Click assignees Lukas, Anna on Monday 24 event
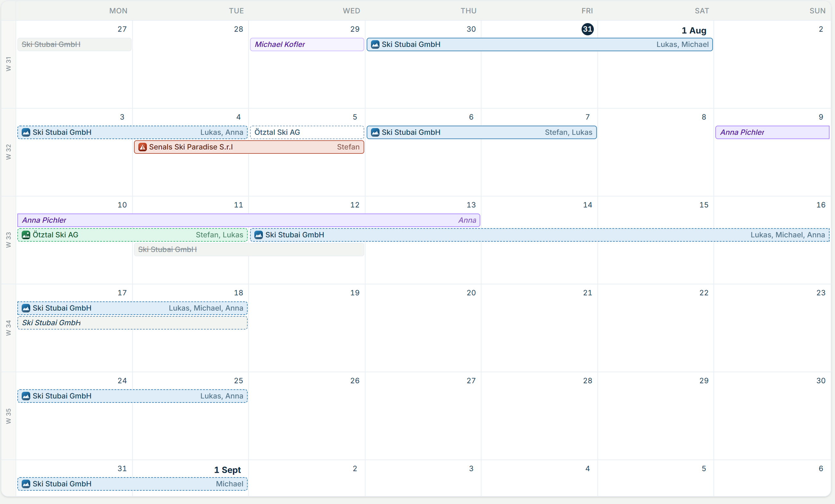The image size is (835, 504). (x=222, y=396)
